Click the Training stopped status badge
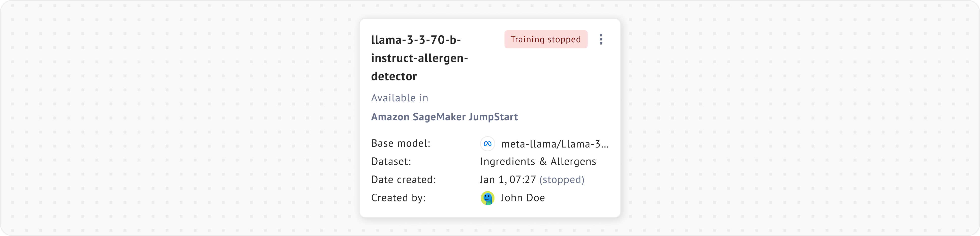The height and width of the screenshot is (236, 980). 545,40
